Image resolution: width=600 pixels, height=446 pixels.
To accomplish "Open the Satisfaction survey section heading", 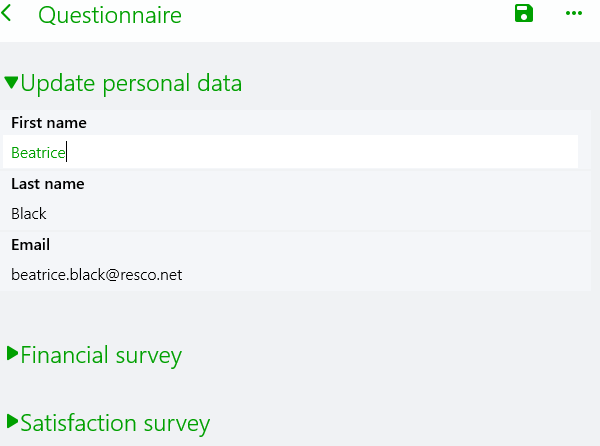I will point(115,423).
